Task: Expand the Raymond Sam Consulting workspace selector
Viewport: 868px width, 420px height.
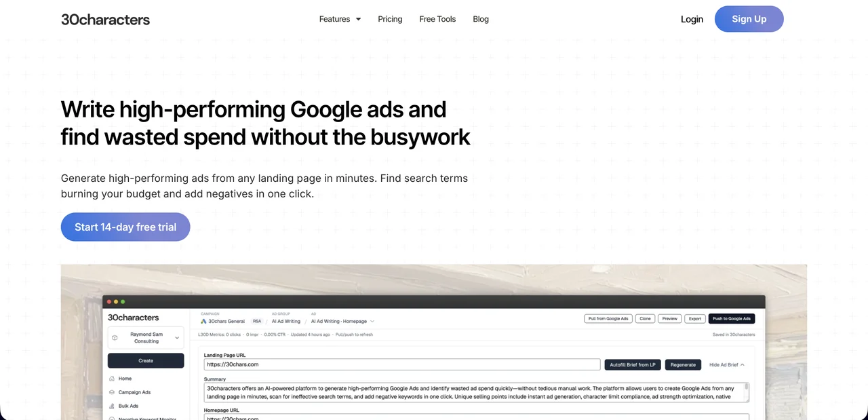Action: click(x=145, y=337)
